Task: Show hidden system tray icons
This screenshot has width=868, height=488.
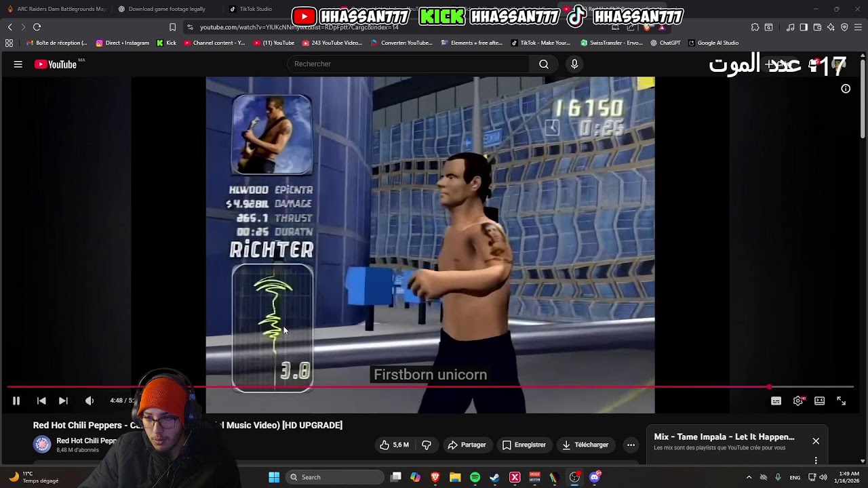Action: pyautogui.click(x=749, y=477)
